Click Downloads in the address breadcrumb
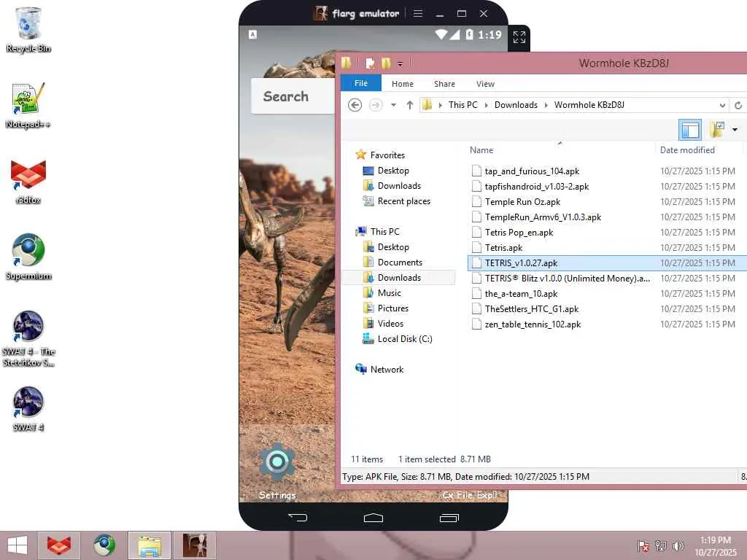The image size is (747, 560). point(516,105)
